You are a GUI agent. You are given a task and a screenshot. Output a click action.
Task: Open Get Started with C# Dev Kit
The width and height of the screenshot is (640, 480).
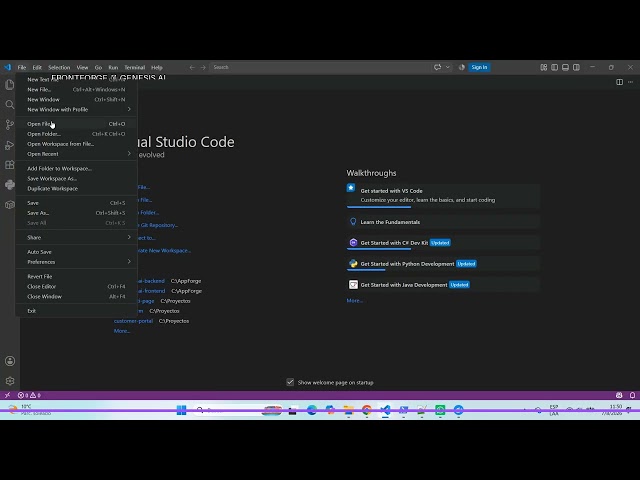[x=444, y=243]
